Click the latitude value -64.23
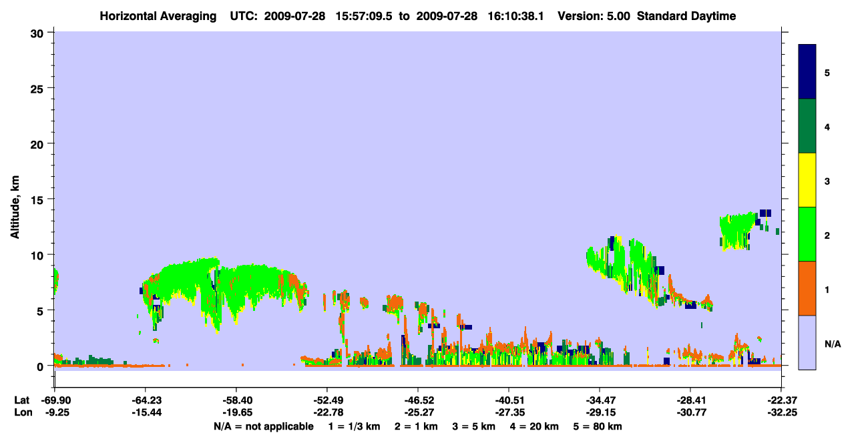This screenshot has height=445, width=868. tap(145, 400)
